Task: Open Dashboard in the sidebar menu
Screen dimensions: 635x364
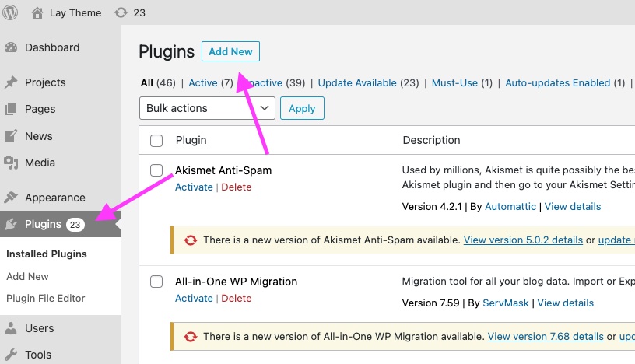Action: (x=52, y=47)
